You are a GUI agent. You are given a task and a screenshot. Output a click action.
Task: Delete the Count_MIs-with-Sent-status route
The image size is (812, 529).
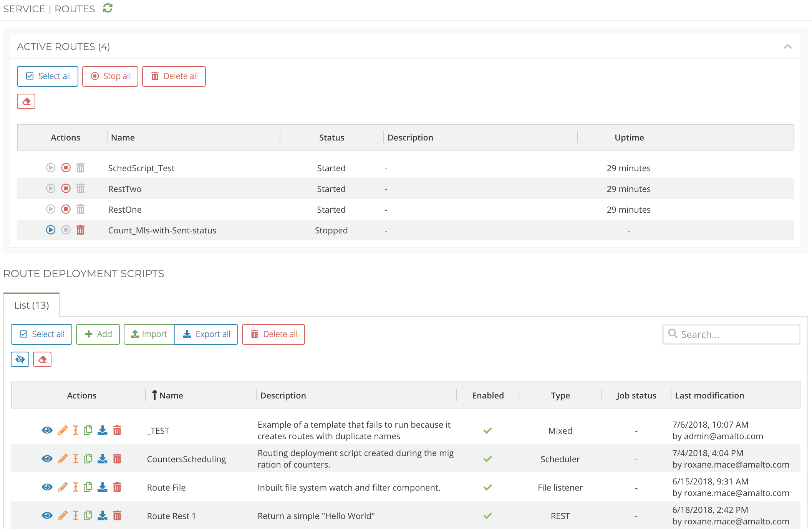80,230
